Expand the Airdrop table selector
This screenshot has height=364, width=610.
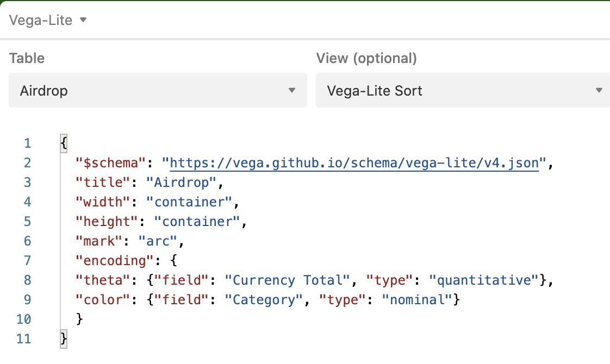pos(158,90)
